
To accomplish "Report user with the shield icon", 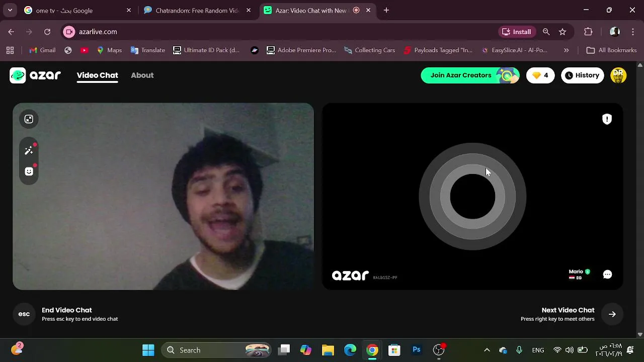I will (607, 119).
